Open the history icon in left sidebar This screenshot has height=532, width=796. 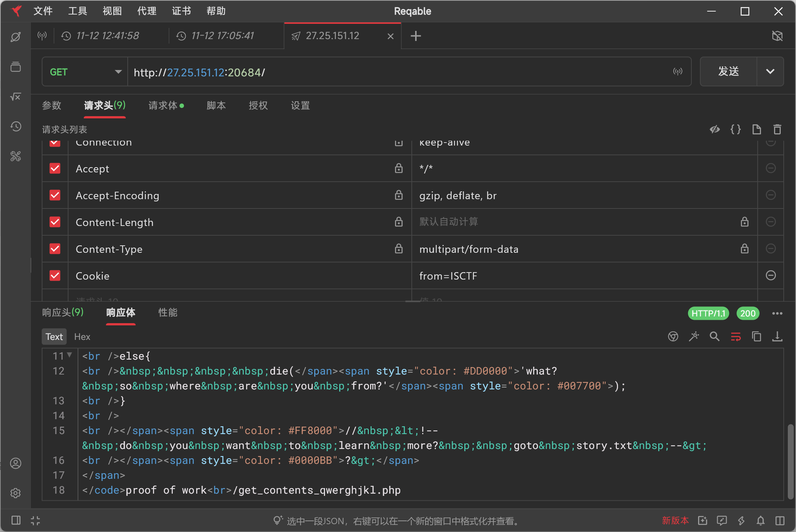(16, 127)
